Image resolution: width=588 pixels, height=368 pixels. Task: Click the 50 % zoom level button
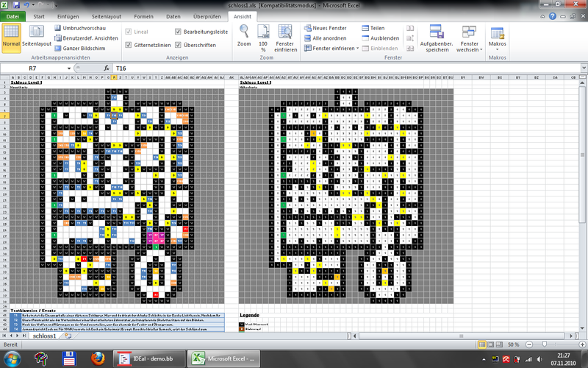513,344
